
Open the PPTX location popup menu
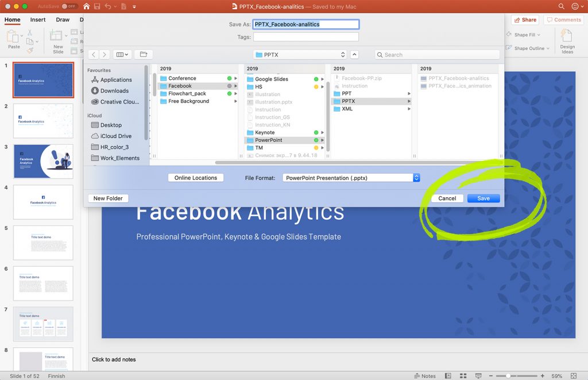point(300,55)
